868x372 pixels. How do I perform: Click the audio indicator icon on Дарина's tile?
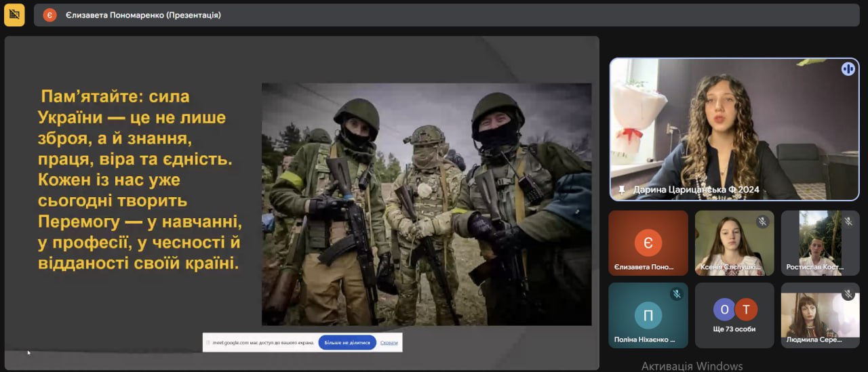coord(848,68)
